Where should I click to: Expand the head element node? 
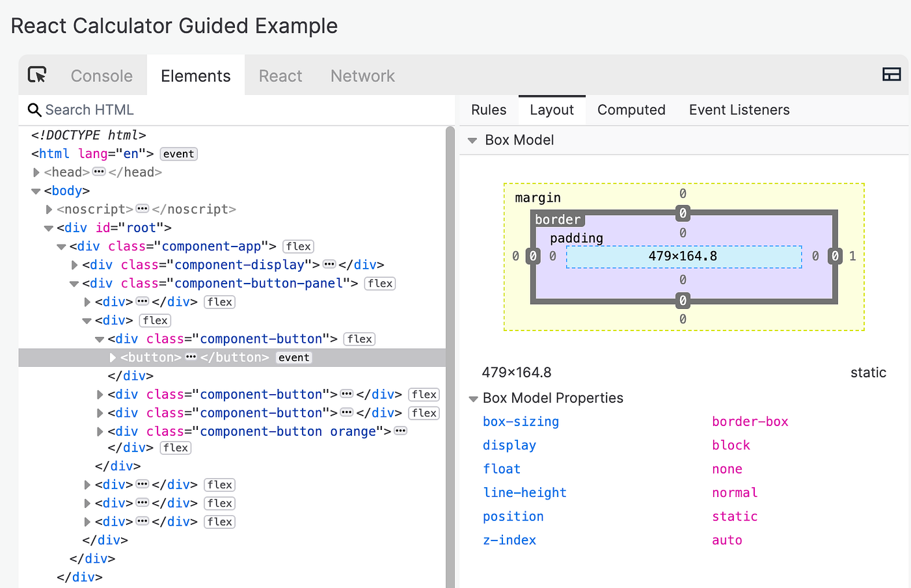click(x=36, y=172)
